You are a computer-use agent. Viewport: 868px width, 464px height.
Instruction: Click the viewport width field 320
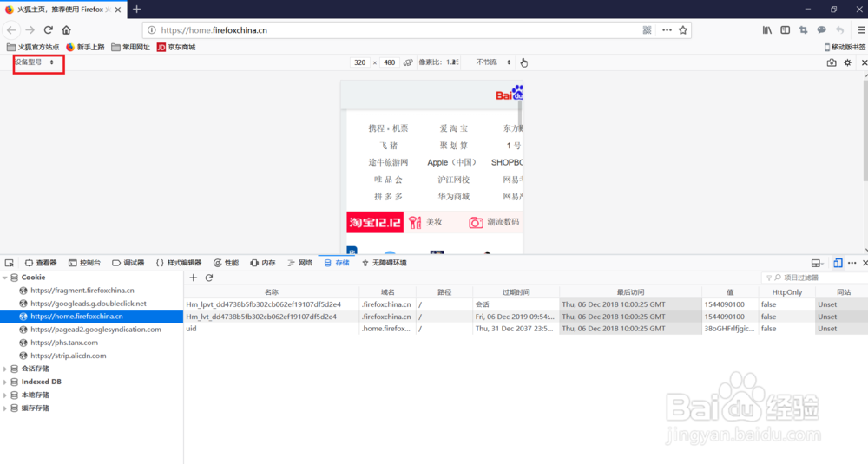[x=360, y=62]
